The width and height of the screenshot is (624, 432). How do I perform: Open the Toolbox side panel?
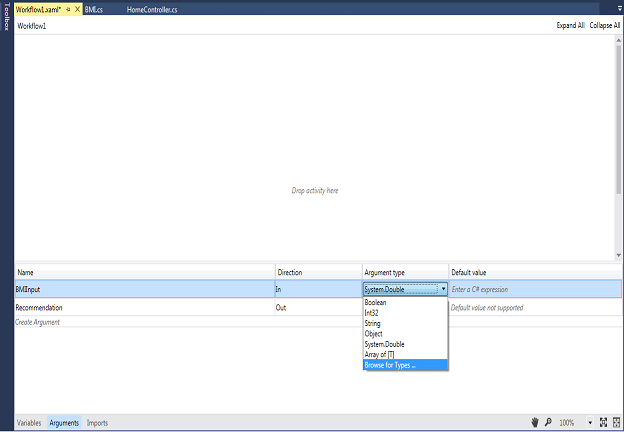pos(6,17)
